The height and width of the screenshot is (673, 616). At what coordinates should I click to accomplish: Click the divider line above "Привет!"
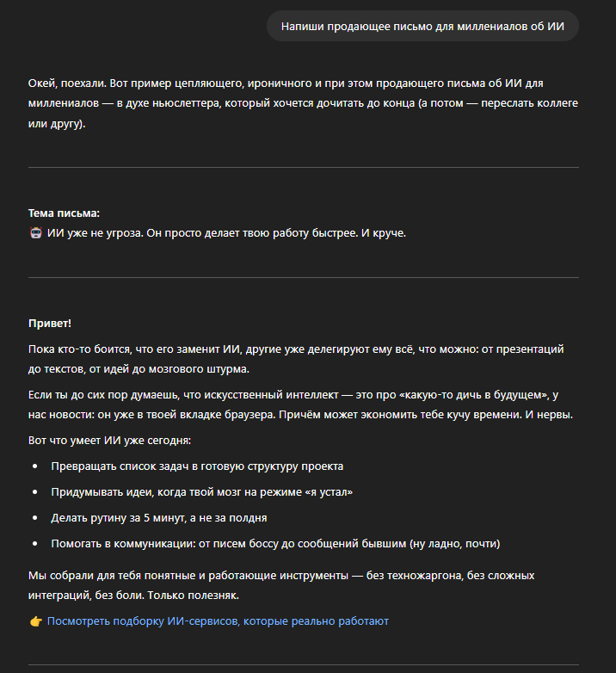coord(303,277)
